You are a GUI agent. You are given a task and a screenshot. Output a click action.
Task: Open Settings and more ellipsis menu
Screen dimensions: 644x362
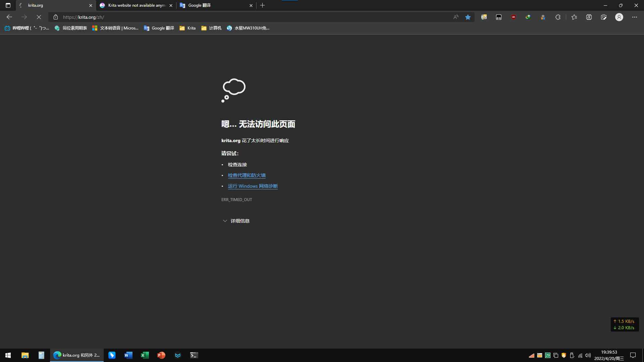(635, 17)
